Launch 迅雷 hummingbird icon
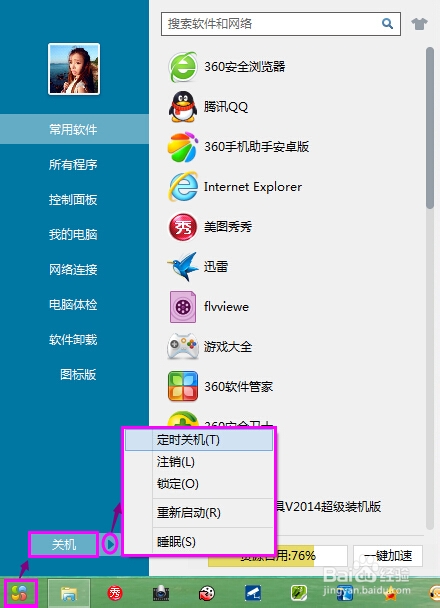Screen dimensions: 440x608 [183, 266]
